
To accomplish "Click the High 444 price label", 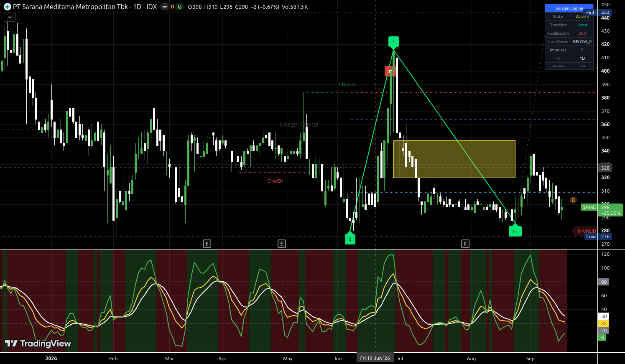I will (598, 13).
